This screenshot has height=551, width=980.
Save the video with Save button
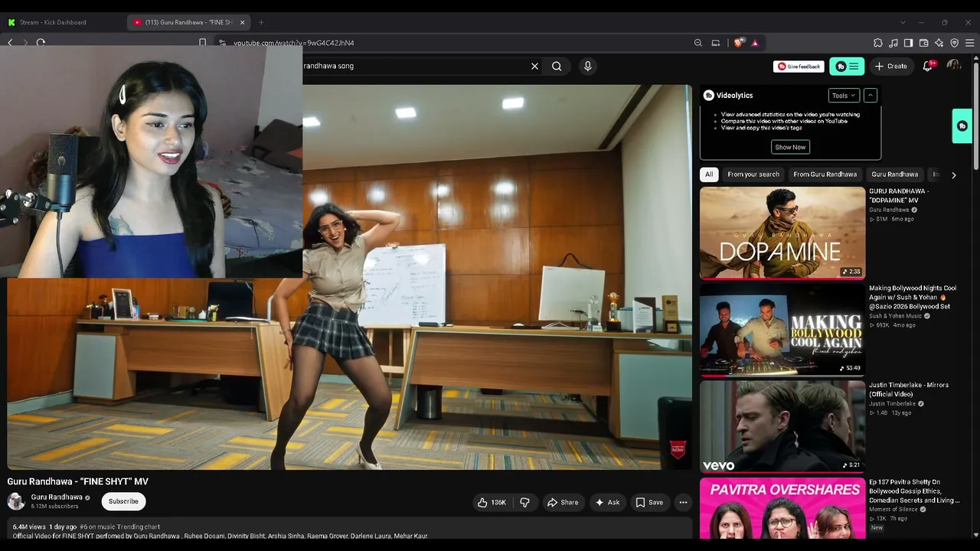click(649, 502)
